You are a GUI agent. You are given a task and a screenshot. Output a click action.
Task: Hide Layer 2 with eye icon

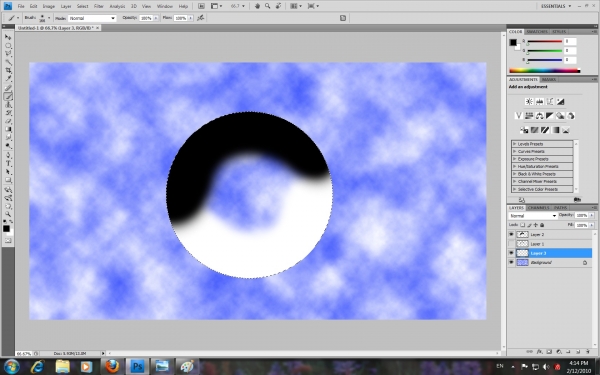tap(511, 235)
